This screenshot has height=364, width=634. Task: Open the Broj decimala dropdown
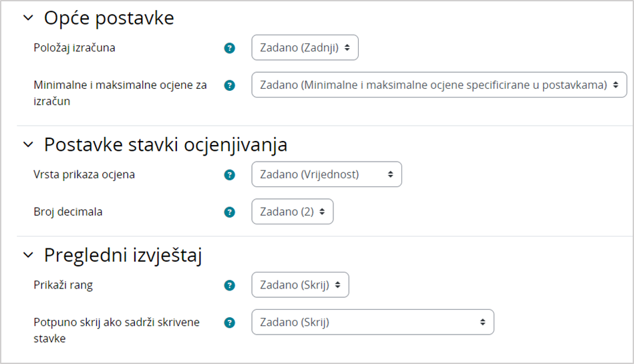pos(292,212)
